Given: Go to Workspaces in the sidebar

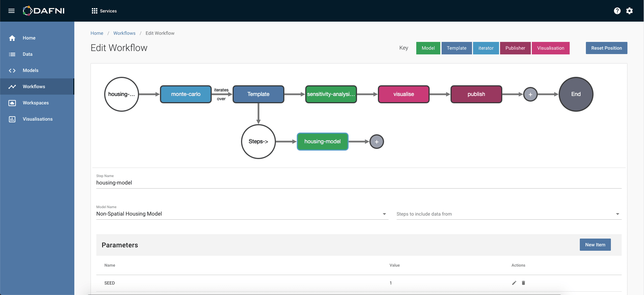Looking at the screenshot, I should tap(35, 103).
